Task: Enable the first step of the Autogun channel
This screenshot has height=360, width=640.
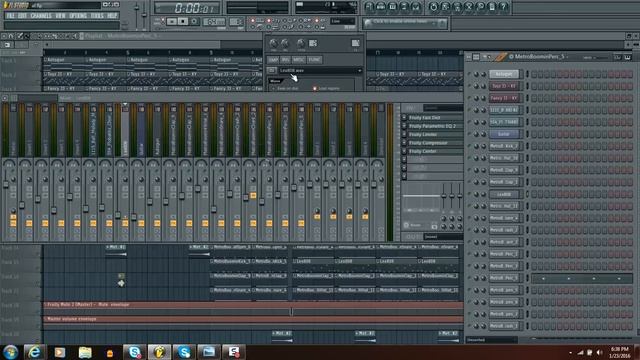Action: (534, 74)
